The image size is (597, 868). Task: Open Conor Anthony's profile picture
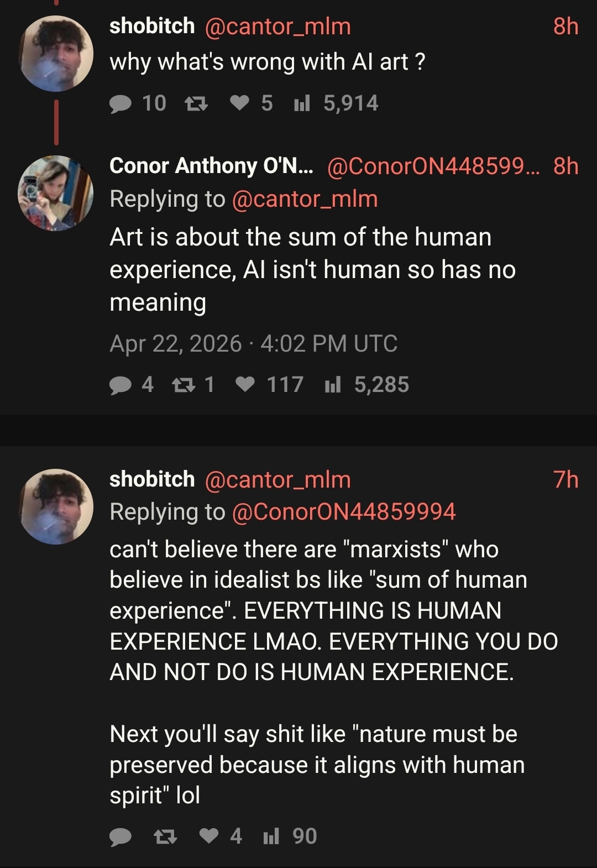tap(56, 193)
